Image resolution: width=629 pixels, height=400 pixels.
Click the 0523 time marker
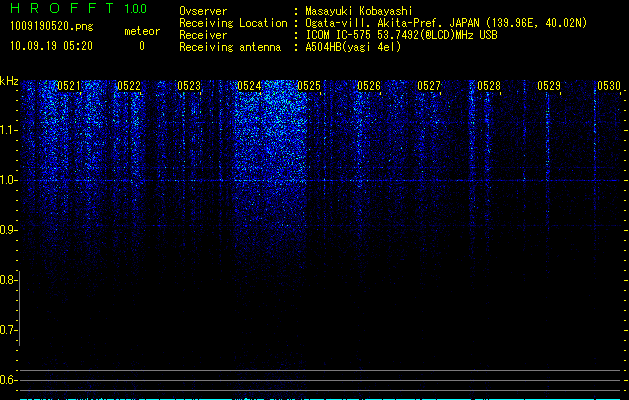(x=189, y=86)
